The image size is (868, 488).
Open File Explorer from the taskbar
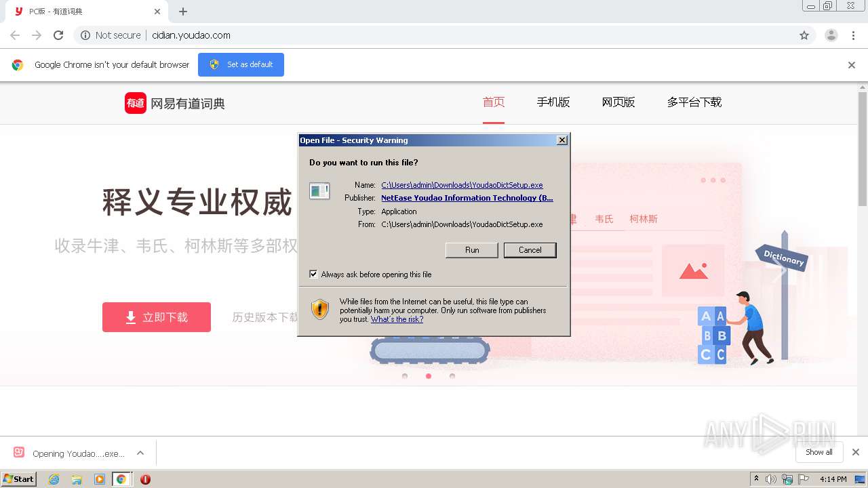(x=77, y=479)
